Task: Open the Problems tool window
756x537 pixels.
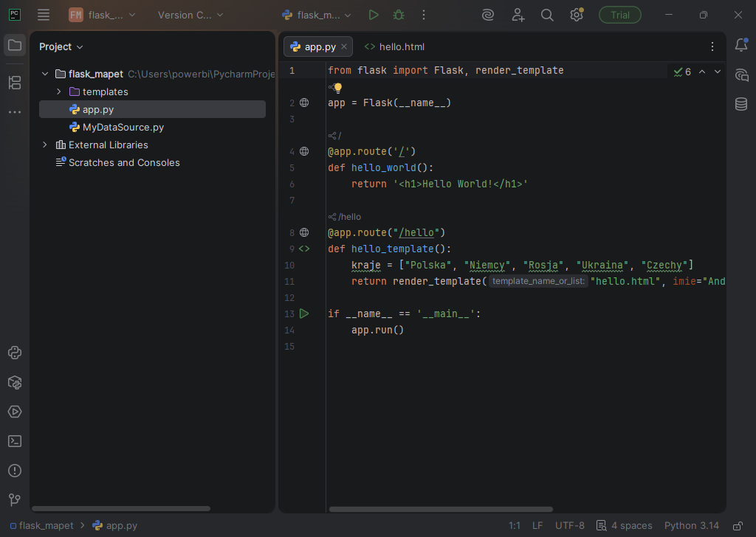Action: tap(15, 471)
